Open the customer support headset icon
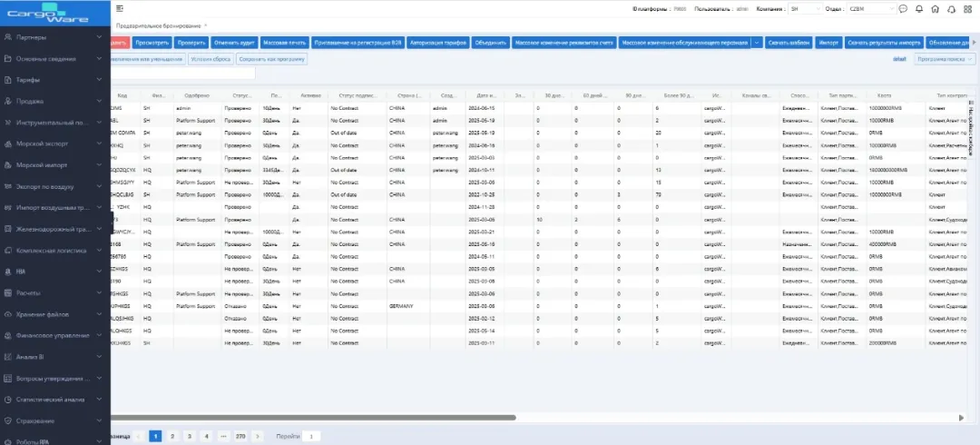Screen dimensions: 980x445 tap(950, 9)
